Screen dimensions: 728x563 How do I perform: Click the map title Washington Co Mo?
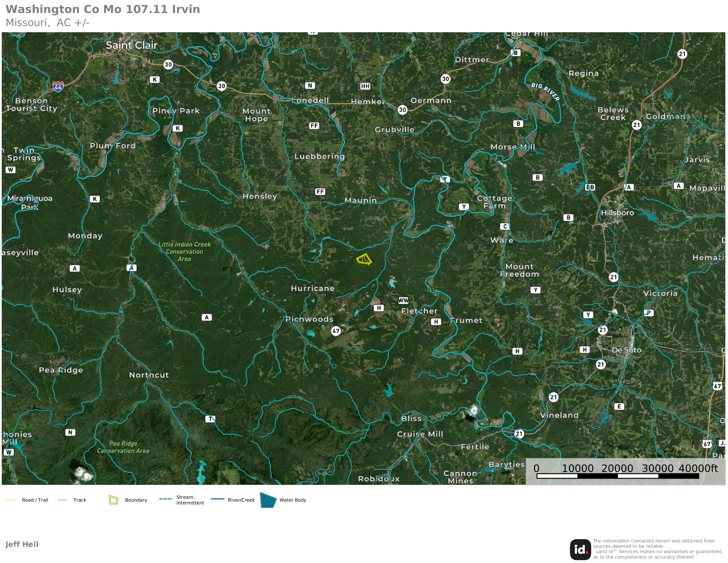pyautogui.click(x=103, y=9)
